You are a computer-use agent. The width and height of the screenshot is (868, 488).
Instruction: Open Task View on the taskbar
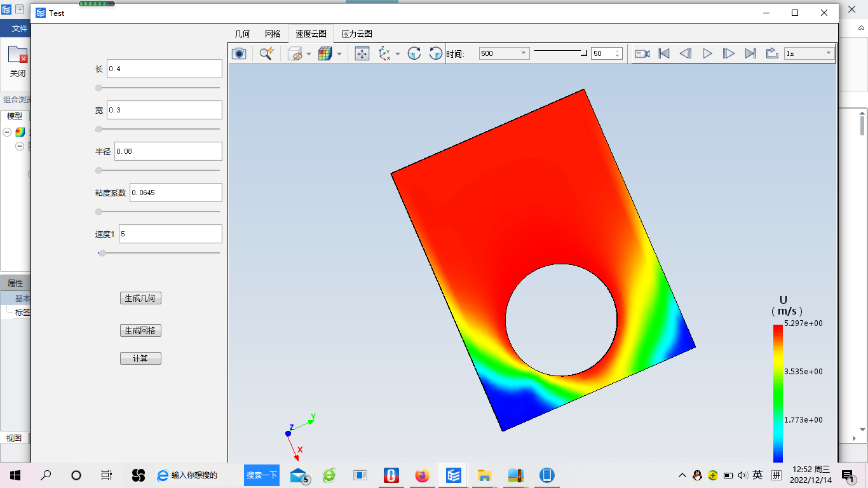click(x=107, y=475)
